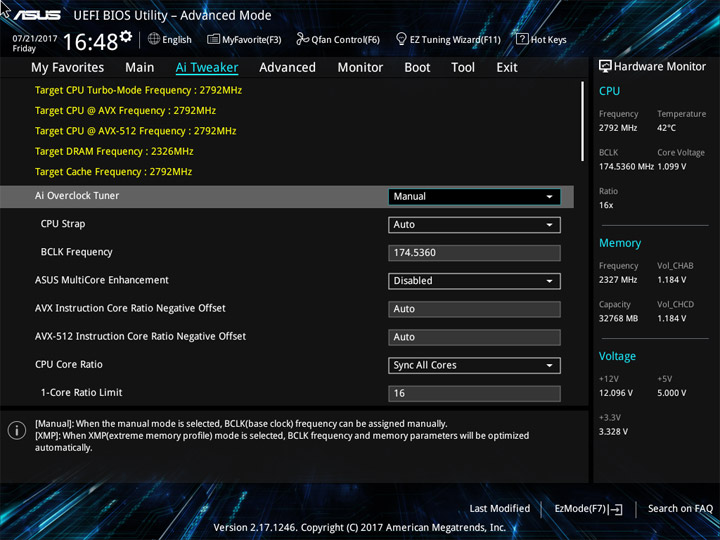This screenshot has width=720, height=540.
Task: Select the BCLK Frequency label
Action: click(x=76, y=252)
